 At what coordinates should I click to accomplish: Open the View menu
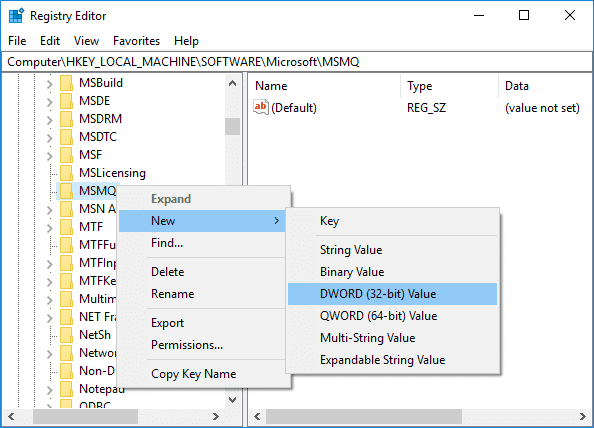point(86,41)
